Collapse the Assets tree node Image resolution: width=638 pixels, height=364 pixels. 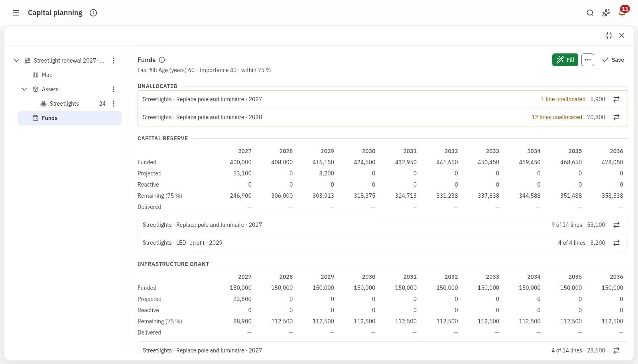(x=24, y=89)
